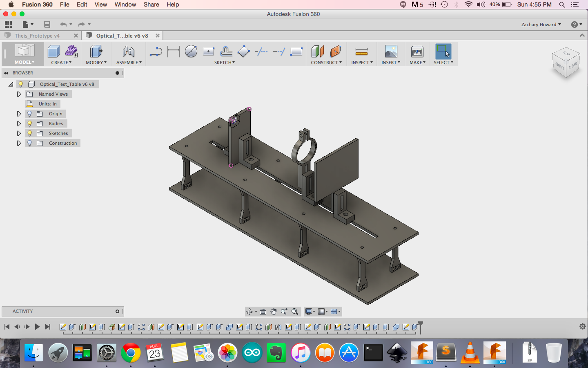Select the Sketch Fillet tool
Viewport: 588px width, 368px height.
[156, 52]
